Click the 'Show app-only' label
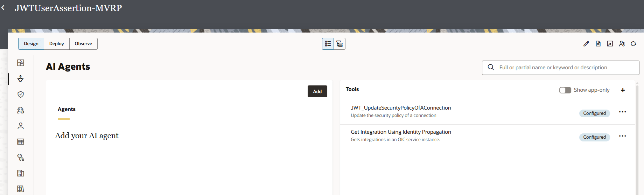 pos(591,90)
